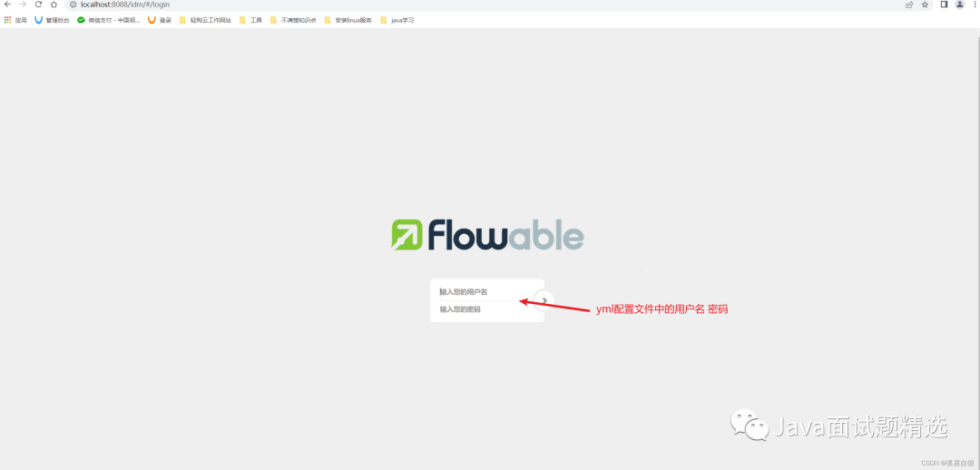The height and width of the screenshot is (470, 980).
Task: View site information icon in address bar
Action: 73,5
